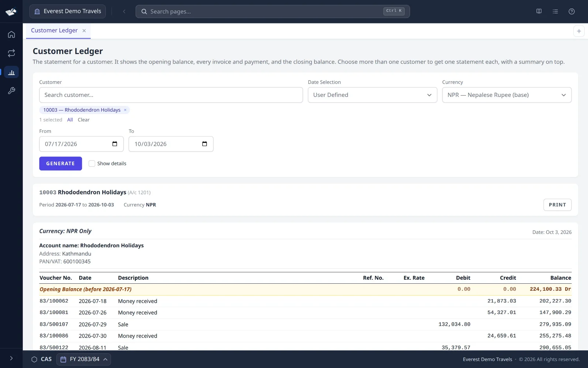Click the Date: Oct 3, 2026 text
This screenshot has height=368, width=588.
552,232
